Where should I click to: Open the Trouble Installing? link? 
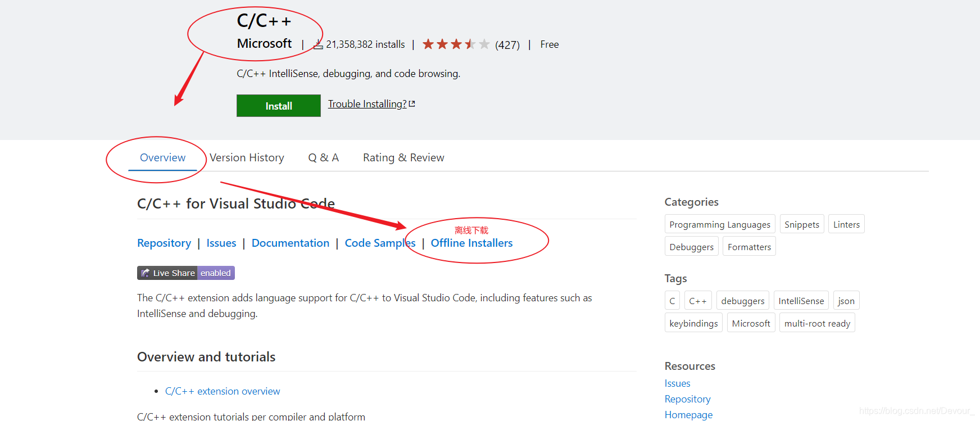367,104
